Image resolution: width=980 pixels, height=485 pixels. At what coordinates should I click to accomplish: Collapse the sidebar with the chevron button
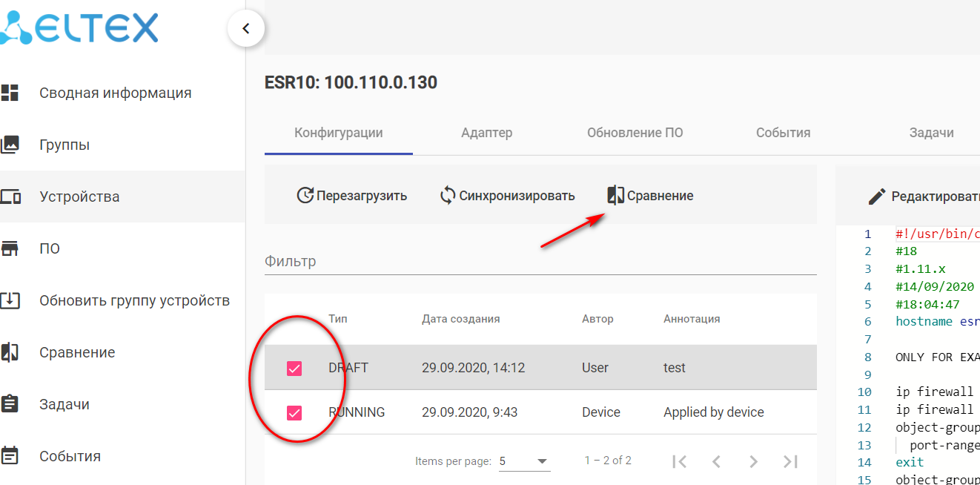click(246, 29)
